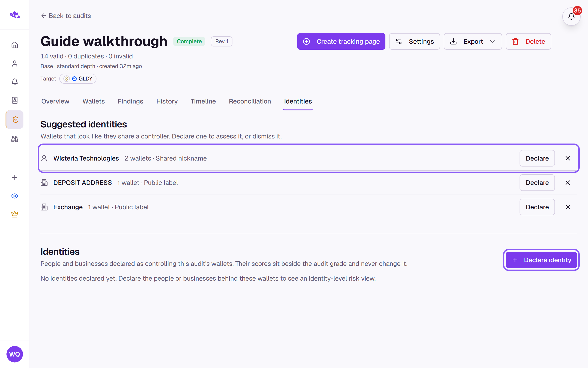Open audit Settings

coord(415,41)
